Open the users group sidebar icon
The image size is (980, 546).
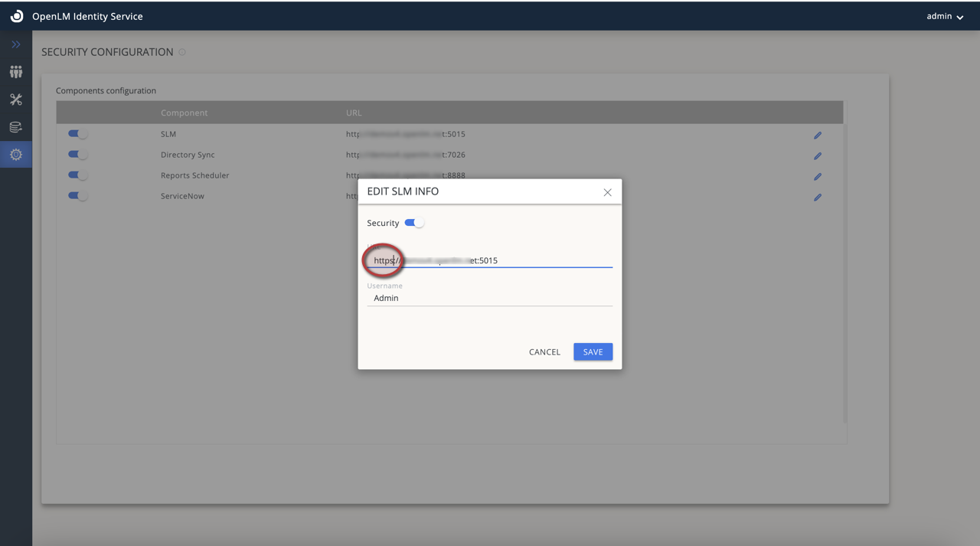click(16, 72)
